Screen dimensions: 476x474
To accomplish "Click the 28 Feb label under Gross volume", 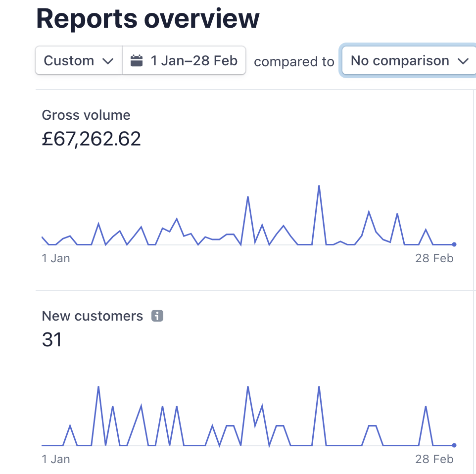I will pyautogui.click(x=434, y=258).
